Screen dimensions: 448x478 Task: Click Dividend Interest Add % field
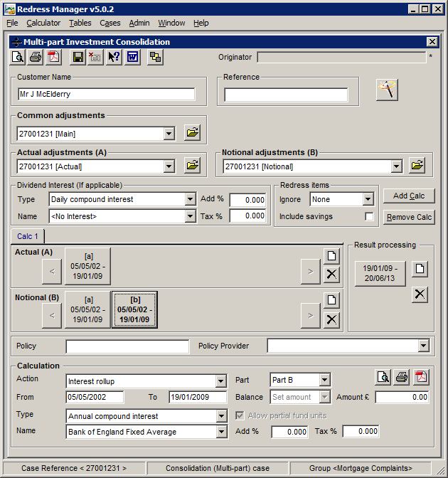coord(247,200)
